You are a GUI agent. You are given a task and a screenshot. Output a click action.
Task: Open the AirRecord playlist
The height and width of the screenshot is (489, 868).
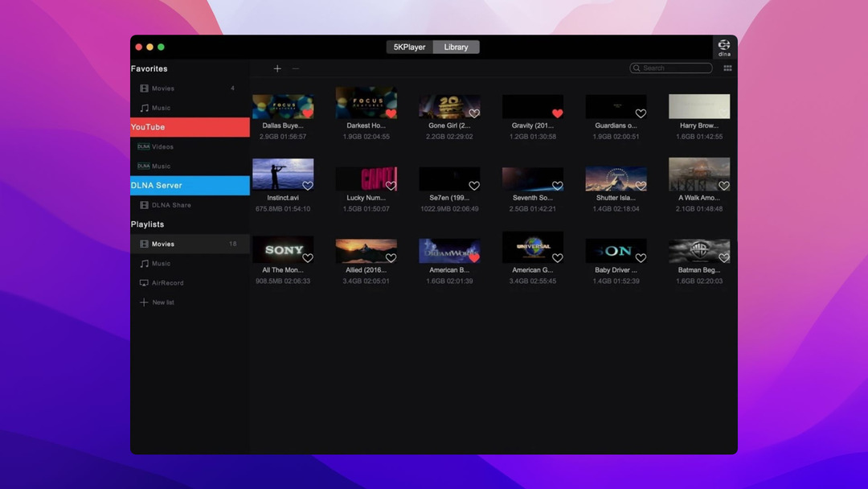tap(190, 283)
